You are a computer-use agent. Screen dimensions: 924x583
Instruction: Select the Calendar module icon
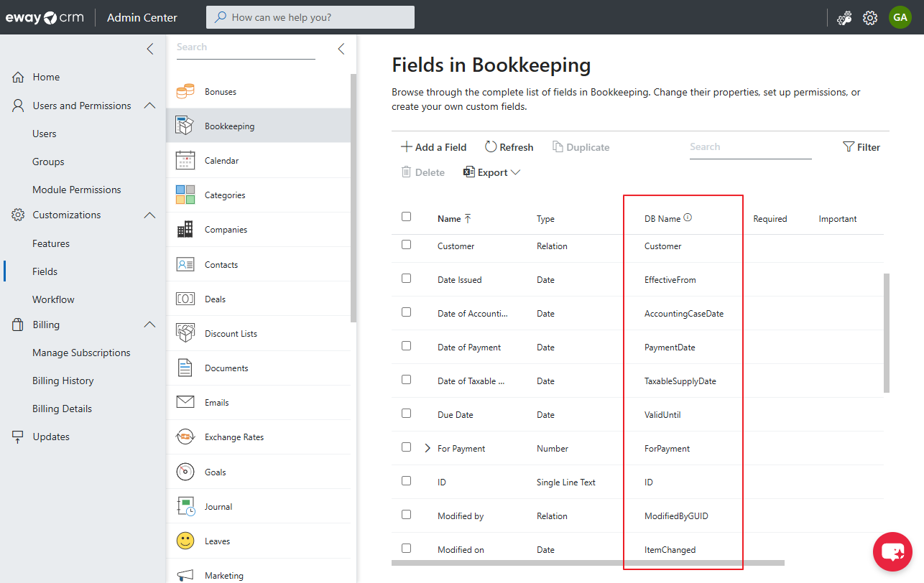[x=186, y=159]
